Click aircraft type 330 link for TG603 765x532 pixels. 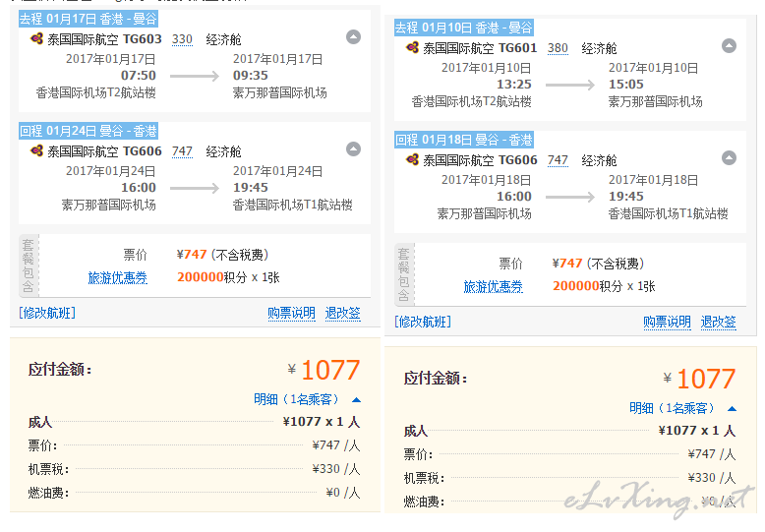coord(182,39)
